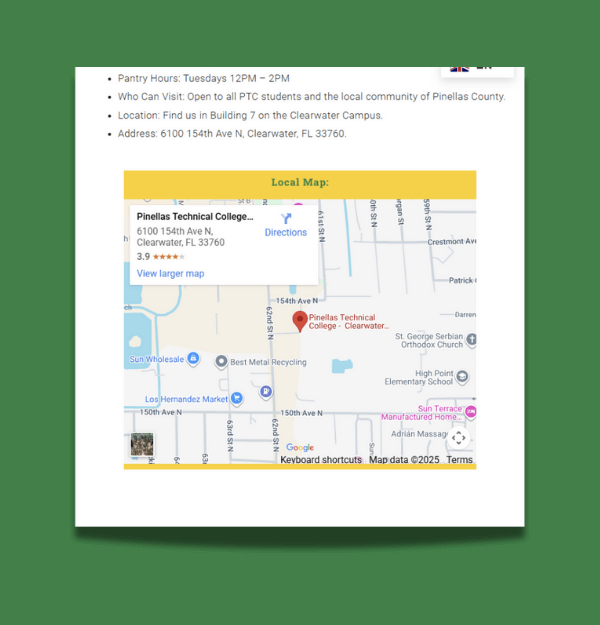Click the Google logo on the map
The image size is (600, 625).
point(300,447)
